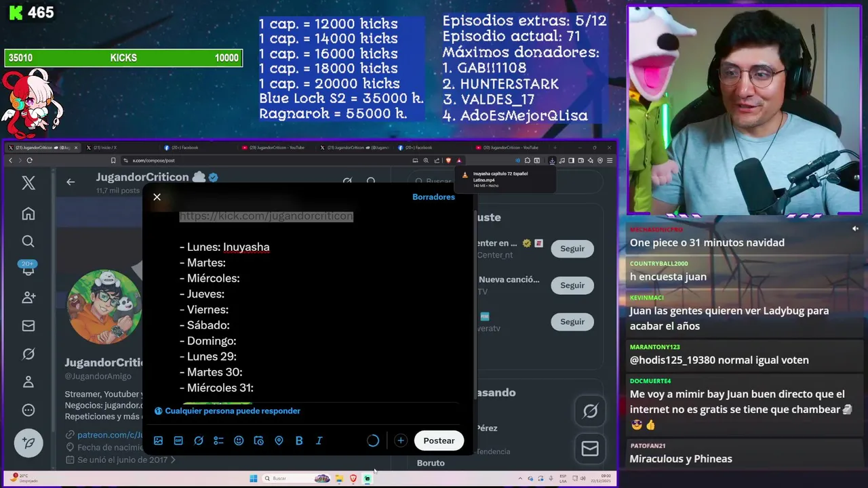The width and height of the screenshot is (868, 488).
Task: Open Borradores drafts list
Action: point(433,197)
